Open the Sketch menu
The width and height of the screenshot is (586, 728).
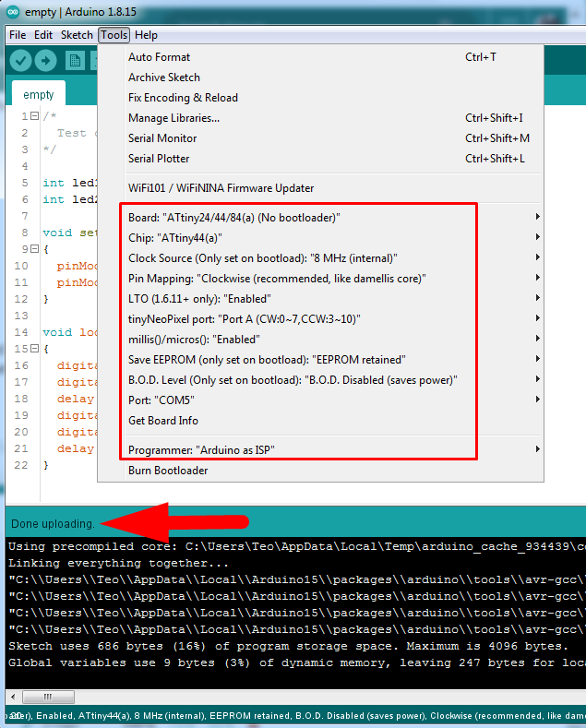point(77,35)
